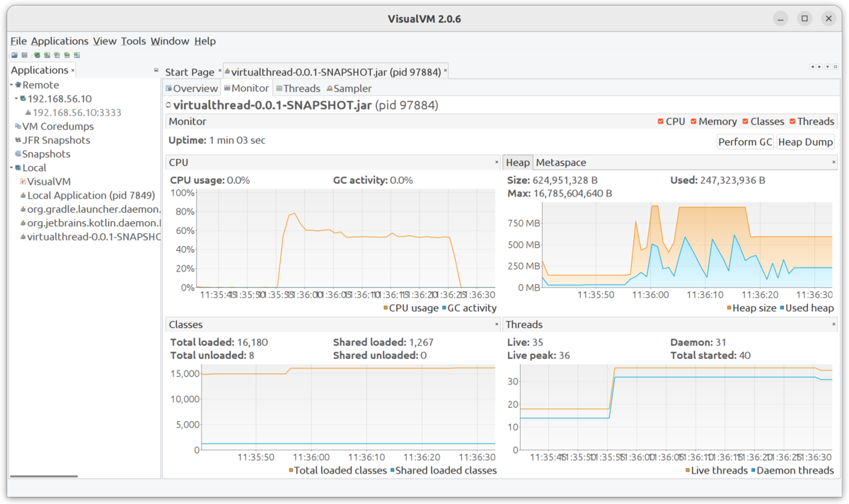Click the Heap Dump button
Screen dimensions: 849x504
(805, 141)
